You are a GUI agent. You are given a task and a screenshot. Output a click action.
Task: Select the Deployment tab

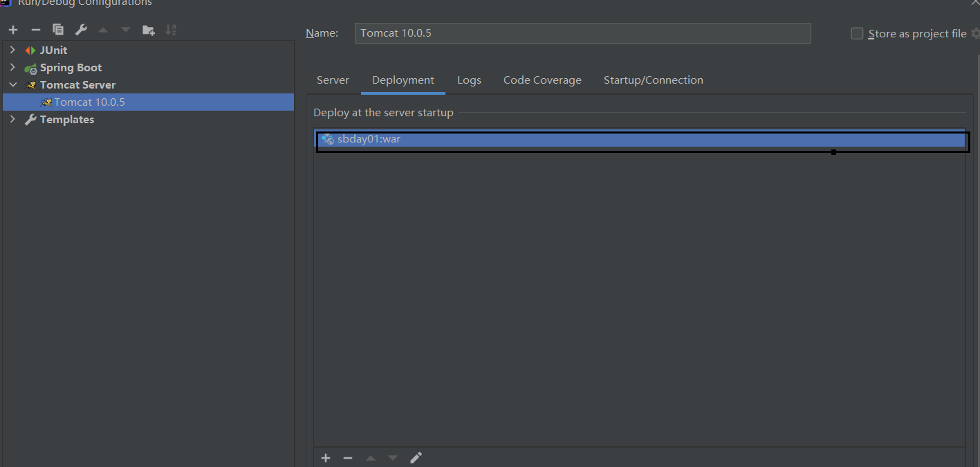[x=403, y=80]
